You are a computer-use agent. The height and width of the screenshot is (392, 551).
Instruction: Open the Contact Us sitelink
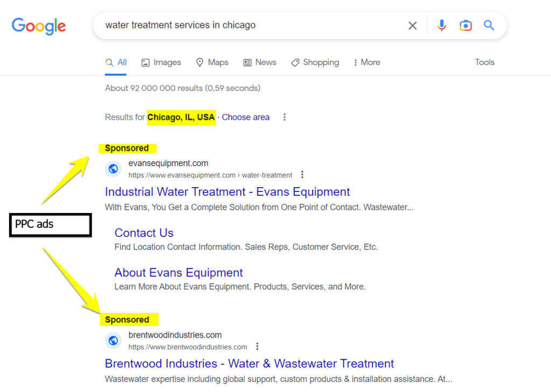(x=144, y=232)
